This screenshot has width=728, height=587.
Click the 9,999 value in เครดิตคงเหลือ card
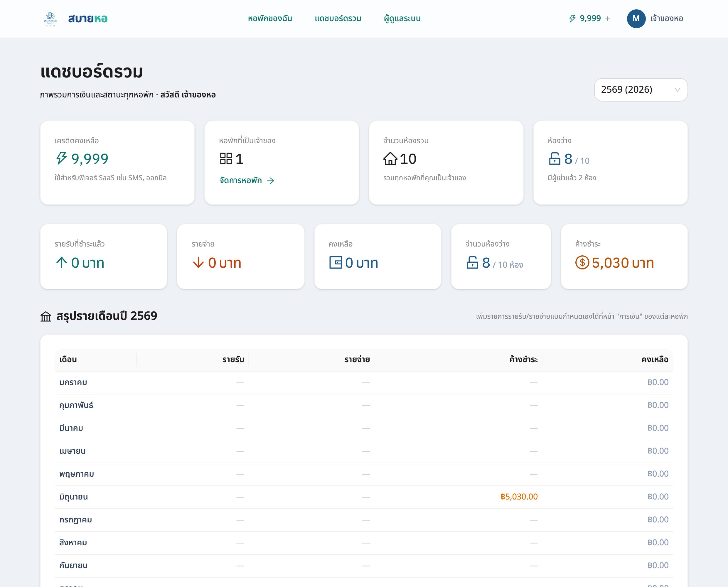[90, 158]
